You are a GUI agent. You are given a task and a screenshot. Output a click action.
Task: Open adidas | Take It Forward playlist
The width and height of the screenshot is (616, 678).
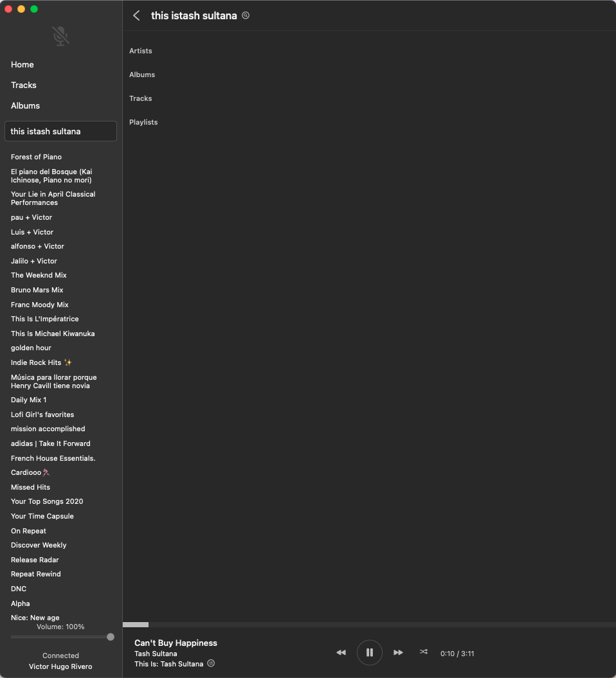click(x=51, y=443)
